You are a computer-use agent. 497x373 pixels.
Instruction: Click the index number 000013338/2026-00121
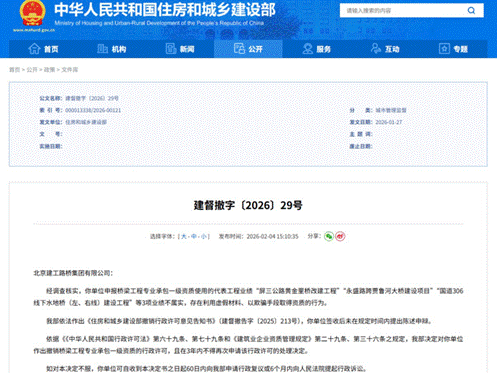coord(93,110)
